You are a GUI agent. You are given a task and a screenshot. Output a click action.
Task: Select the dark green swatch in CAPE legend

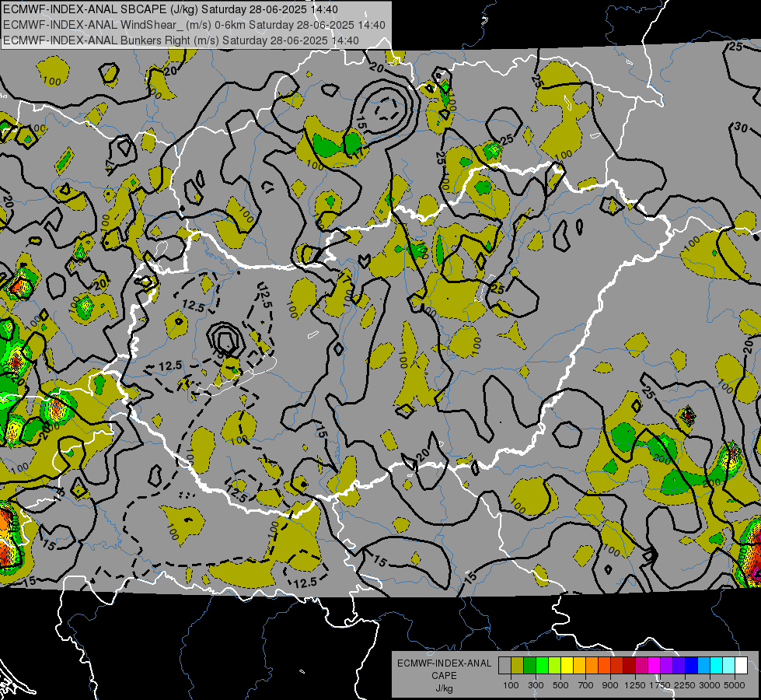[529, 666]
